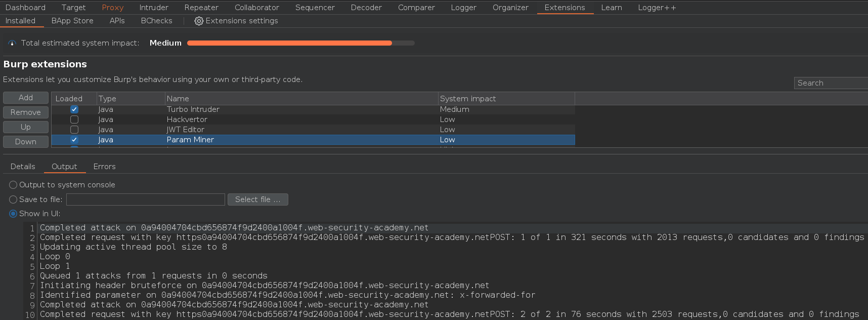Switch to the BApp Store tab
Image resolution: width=868 pixels, height=320 pixels.
[x=72, y=21]
